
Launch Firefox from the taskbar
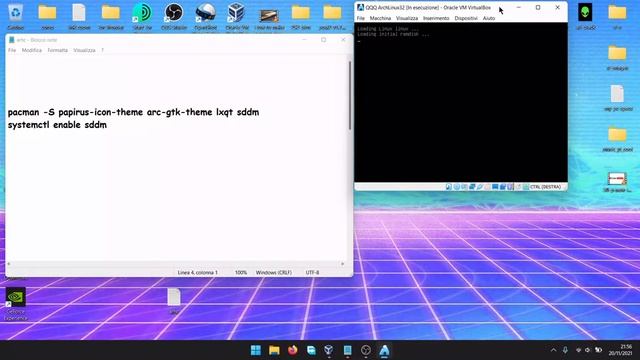click(x=293, y=350)
